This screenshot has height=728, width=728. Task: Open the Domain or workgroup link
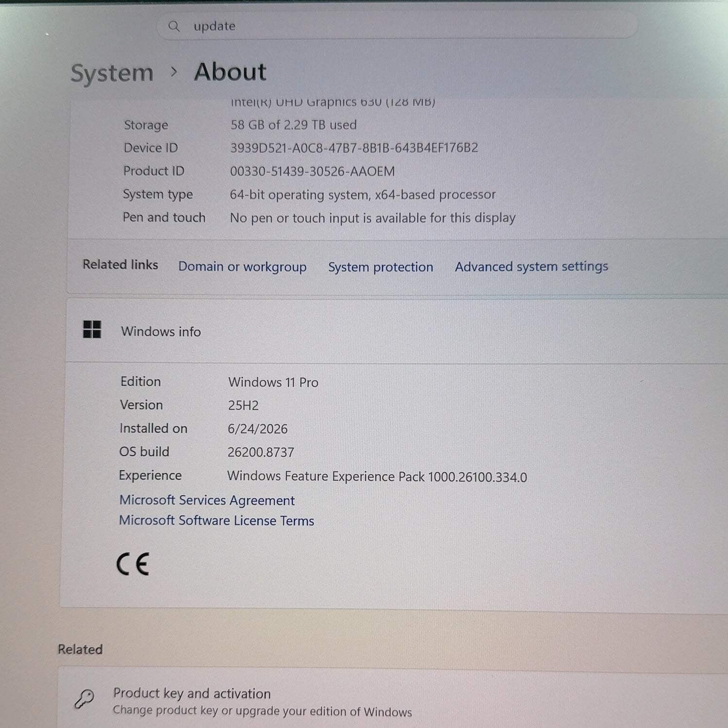coord(242,266)
